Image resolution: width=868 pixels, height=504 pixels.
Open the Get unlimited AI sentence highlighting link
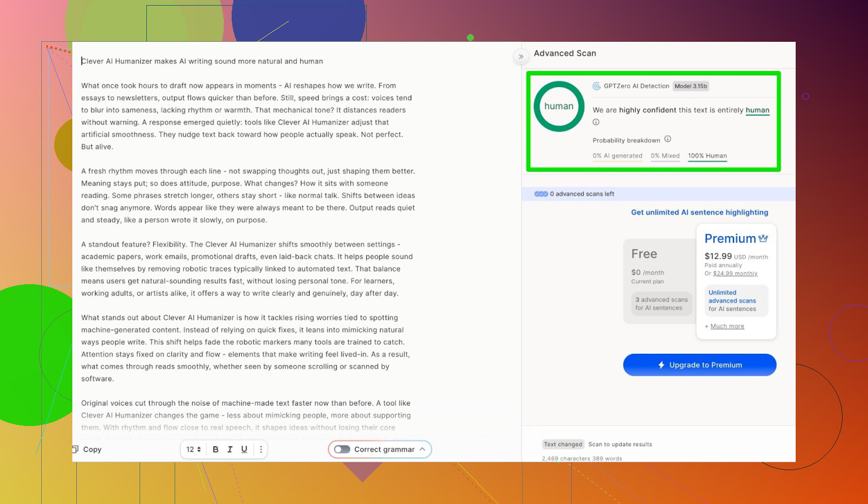pos(700,212)
